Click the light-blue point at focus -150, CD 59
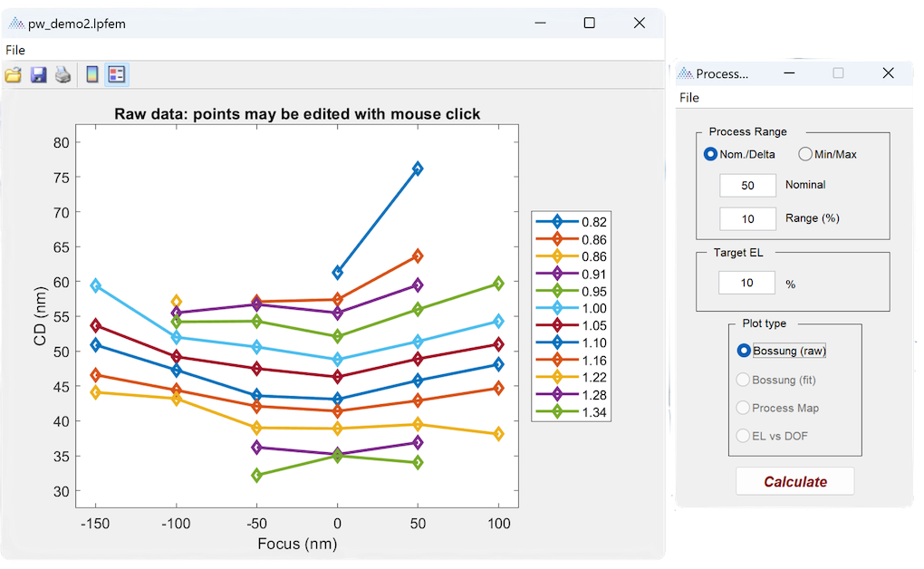 pyautogui.click(x=95, y=286)
